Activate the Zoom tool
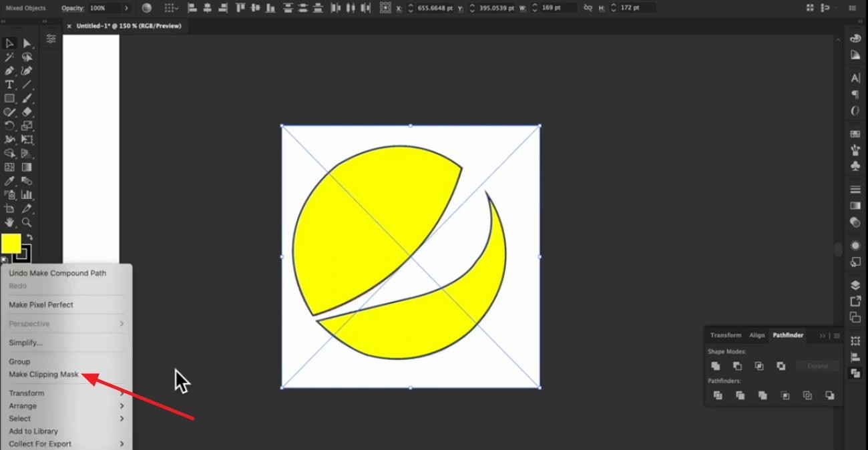This screenshot has height=450, width=868. (27, 222)
